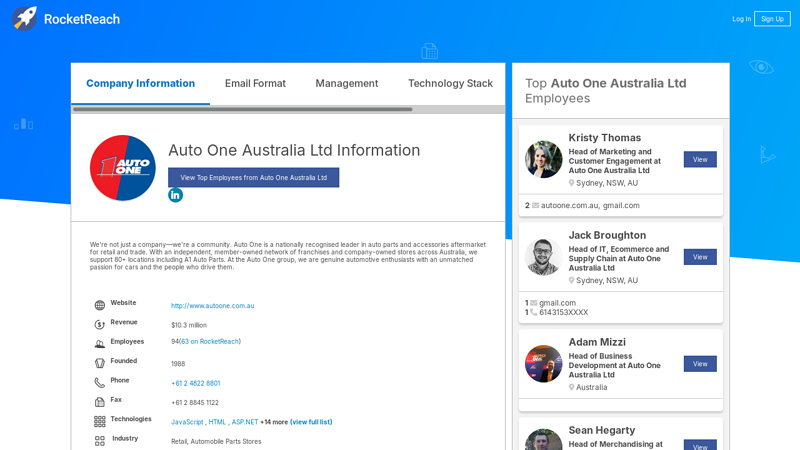The height and width of the screenshot is (450, 800).
Task: Click the Adam Mizzi name heading
Action: tap(597, 342)
